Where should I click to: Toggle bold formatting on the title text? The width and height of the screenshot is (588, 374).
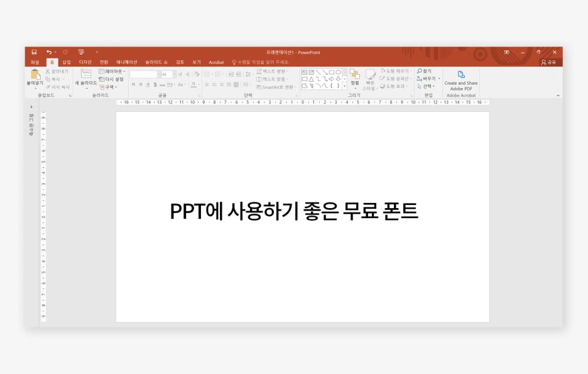[133, 84]
